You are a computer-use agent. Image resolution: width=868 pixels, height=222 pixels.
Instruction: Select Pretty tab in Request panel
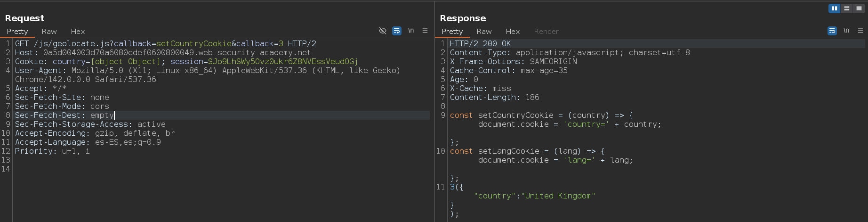click(x=17, y=32)
